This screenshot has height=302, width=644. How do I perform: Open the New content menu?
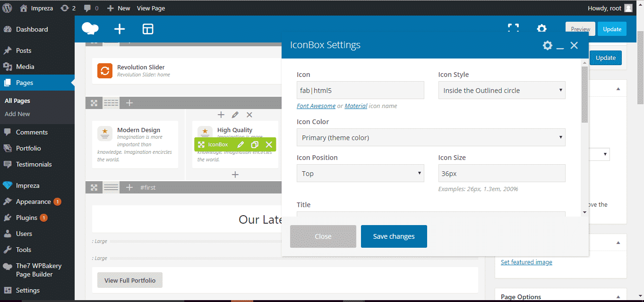119,8
